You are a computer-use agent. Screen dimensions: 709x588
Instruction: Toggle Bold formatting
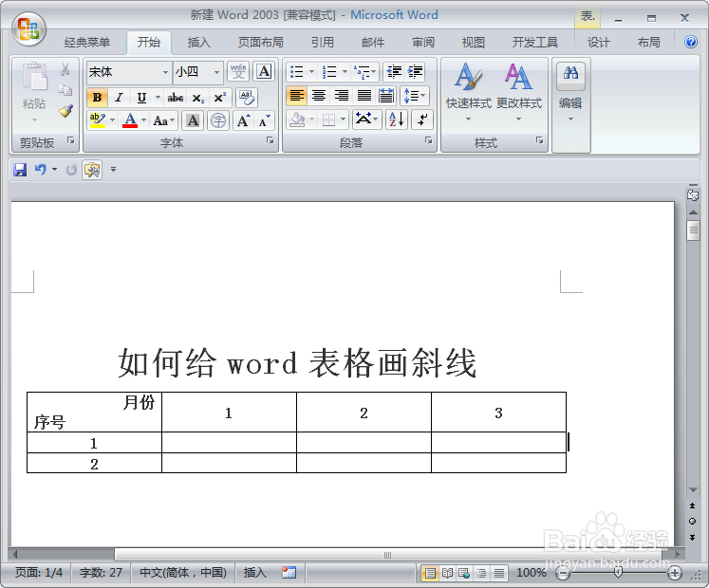click(x=97, y=97)
